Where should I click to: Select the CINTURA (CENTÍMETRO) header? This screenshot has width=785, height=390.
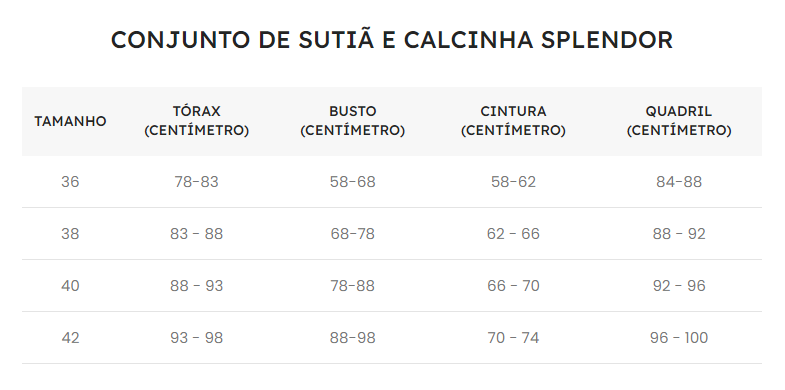pyautogui.click(x=513, y=121)
